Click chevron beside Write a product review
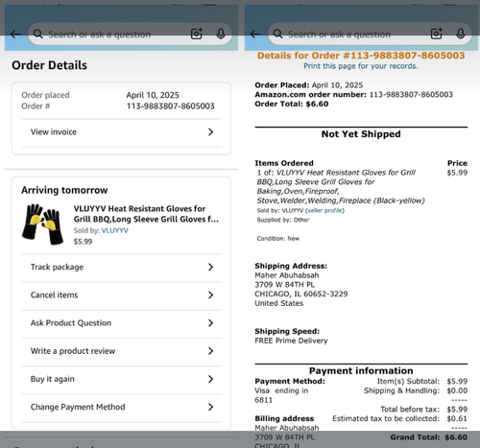Screen dimensions: 480x448 point(210,351)
